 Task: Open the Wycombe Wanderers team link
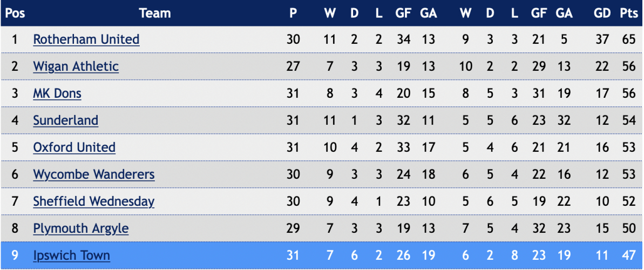tap(94, 174)
